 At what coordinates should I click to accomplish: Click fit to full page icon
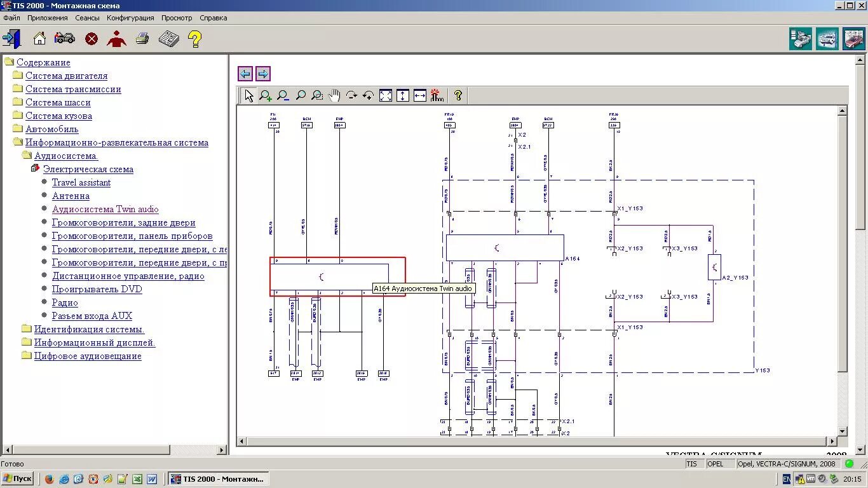click(x=386, y=95)
